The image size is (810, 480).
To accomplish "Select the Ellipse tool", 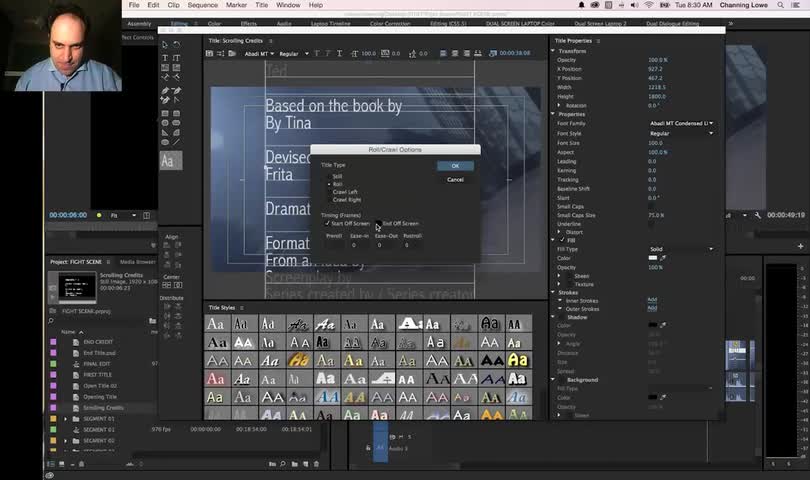I will pyautogui.click(x=165, y=142).
